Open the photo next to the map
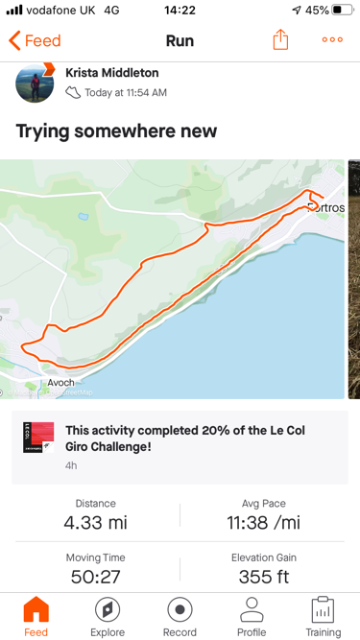The height and width of the screenshot is (640, 360). pyautogui.click(x=354, y=279)
